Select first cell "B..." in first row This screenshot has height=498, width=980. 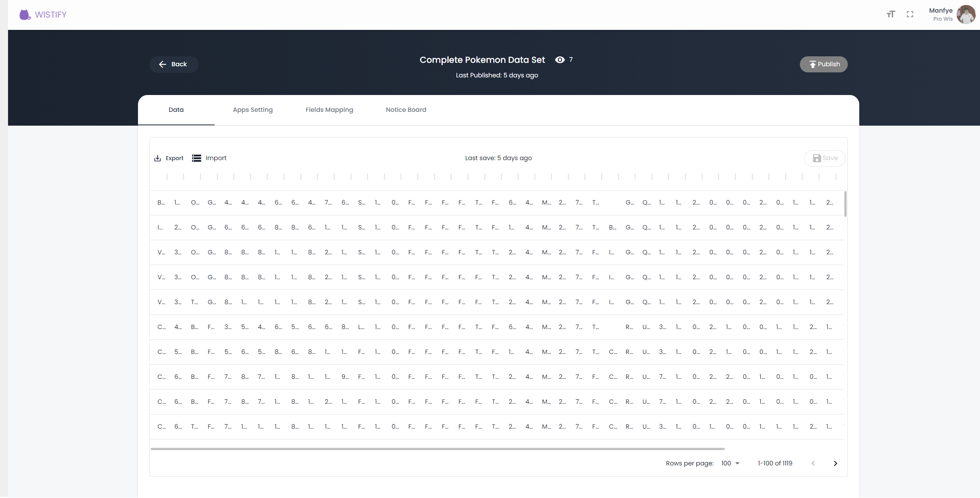pyautogui.click(x=161, y=203)
